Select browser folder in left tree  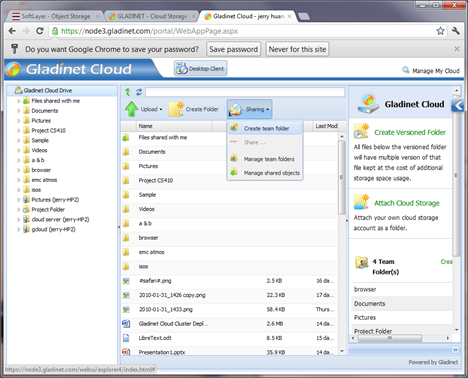pyautogui.click(x=41, y=170)
